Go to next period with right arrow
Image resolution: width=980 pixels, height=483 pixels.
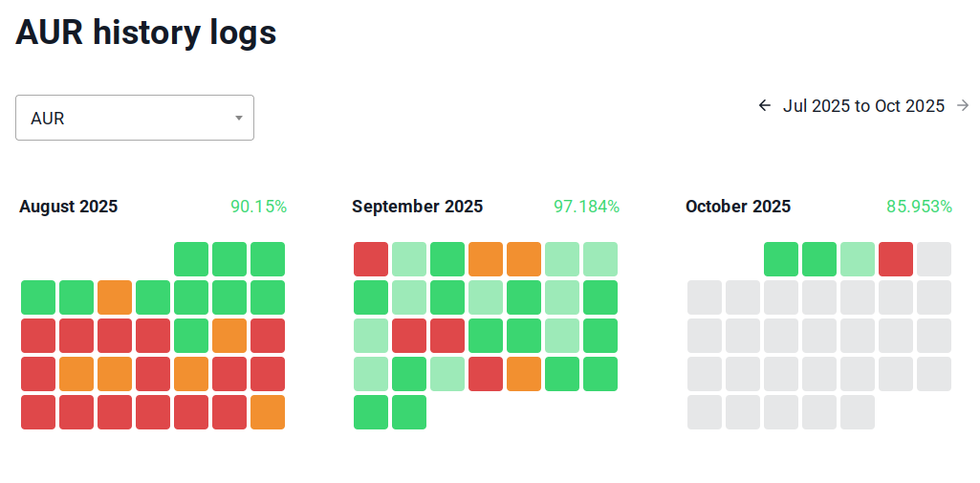963,106
